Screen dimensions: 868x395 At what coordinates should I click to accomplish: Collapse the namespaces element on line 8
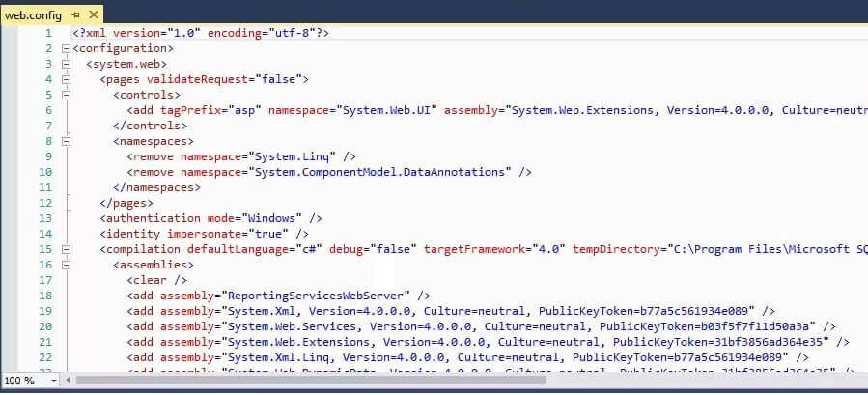coord(66,141)
